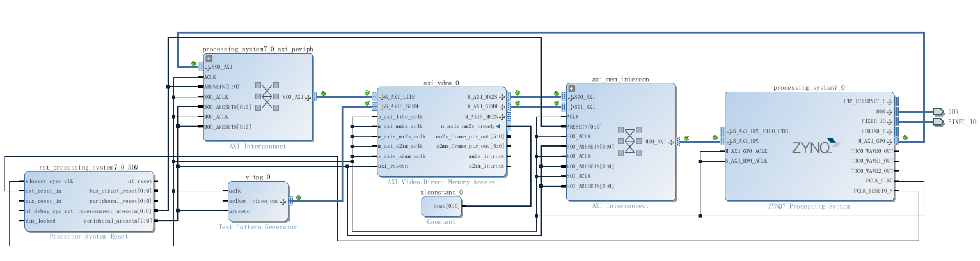Click the PTP_ETHERNET_0 interface plus icon
980x261 pixels.
pos(889,102)
